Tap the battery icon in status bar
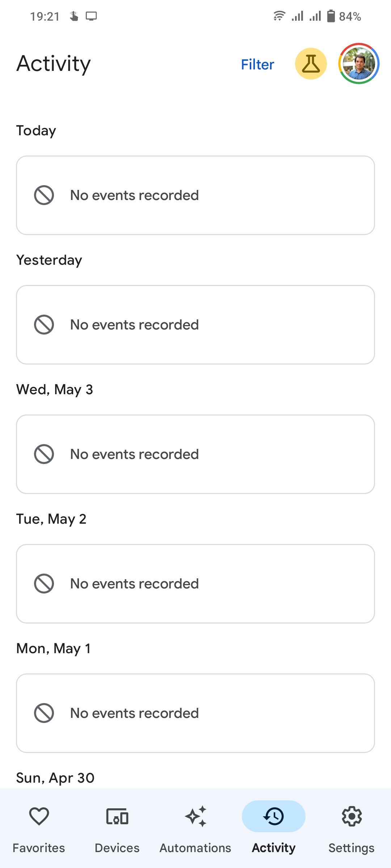This screenshot has width=391, height=868. click(x=331, y=16)
